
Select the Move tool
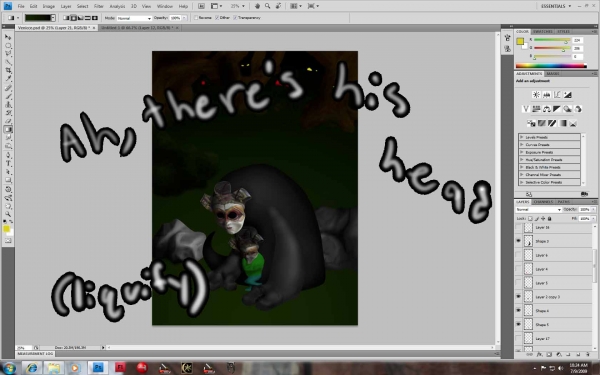[x=8, y=37]
